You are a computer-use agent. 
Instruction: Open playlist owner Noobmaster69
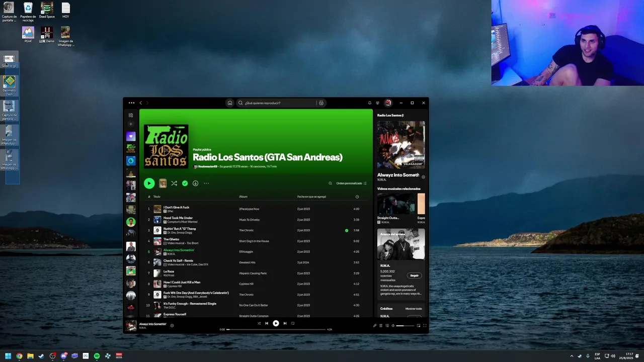(208, 166)
